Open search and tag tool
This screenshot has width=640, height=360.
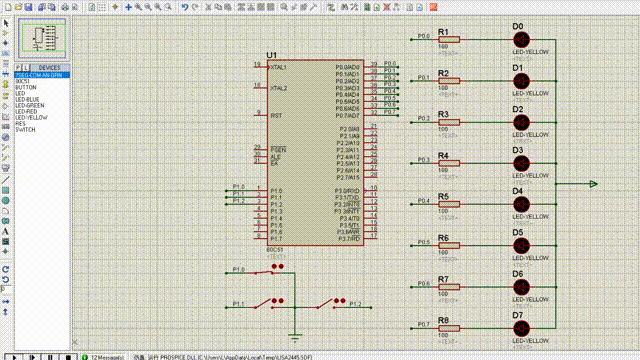tap(345, 7)
